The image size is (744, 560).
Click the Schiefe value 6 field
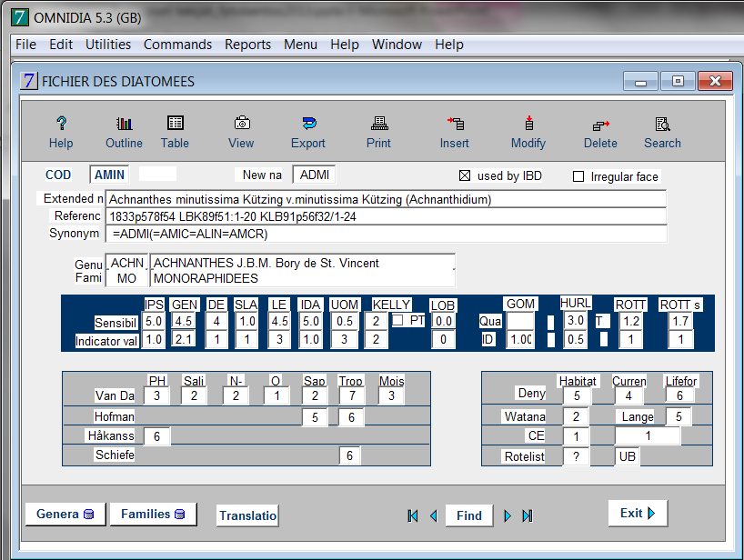pos(349,455)
